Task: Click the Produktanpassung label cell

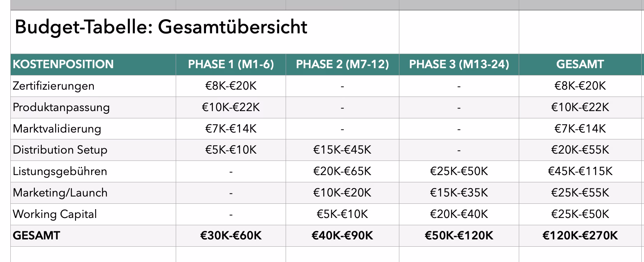Action: (x=61, y=107)
